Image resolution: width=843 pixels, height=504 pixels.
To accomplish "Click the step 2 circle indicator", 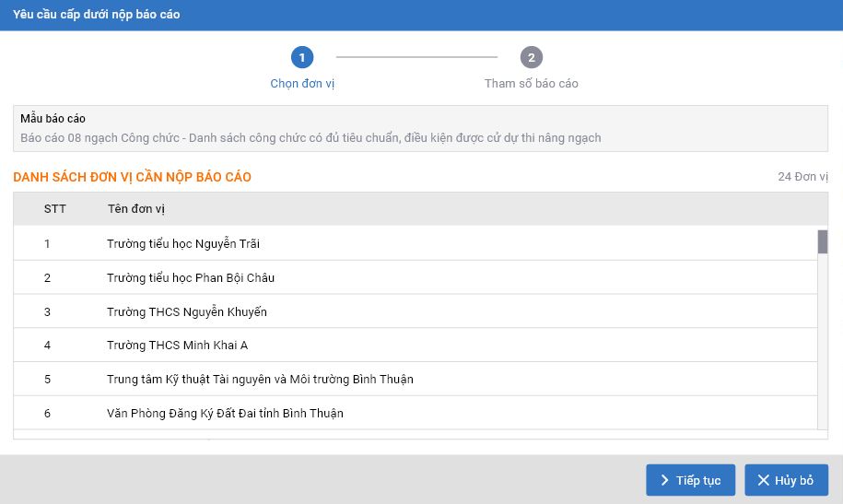I will (531, 58).
